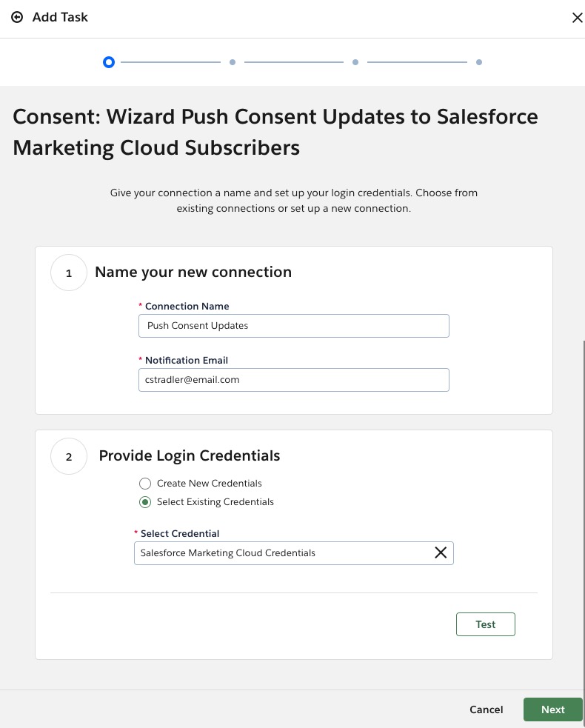Select the Select Existing Credentials option
This screenshot has height=728, width=585.
tap(145, 501)
